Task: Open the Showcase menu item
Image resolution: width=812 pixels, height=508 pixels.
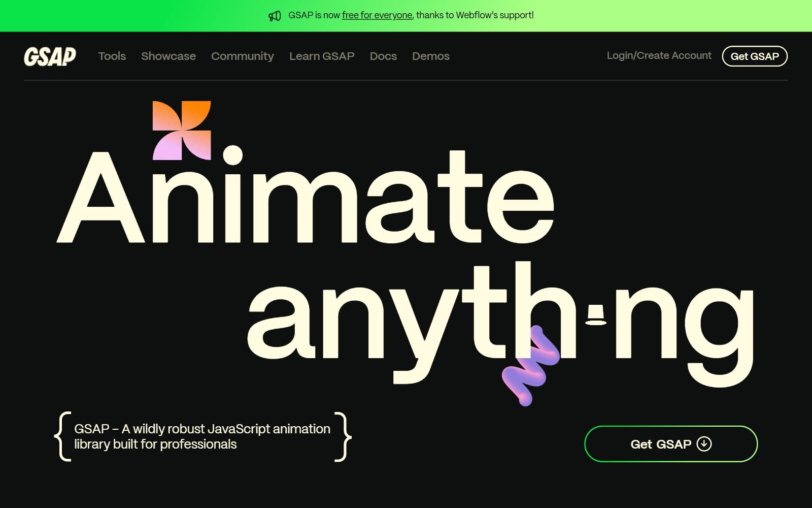Action: click(x=168, y=56)
